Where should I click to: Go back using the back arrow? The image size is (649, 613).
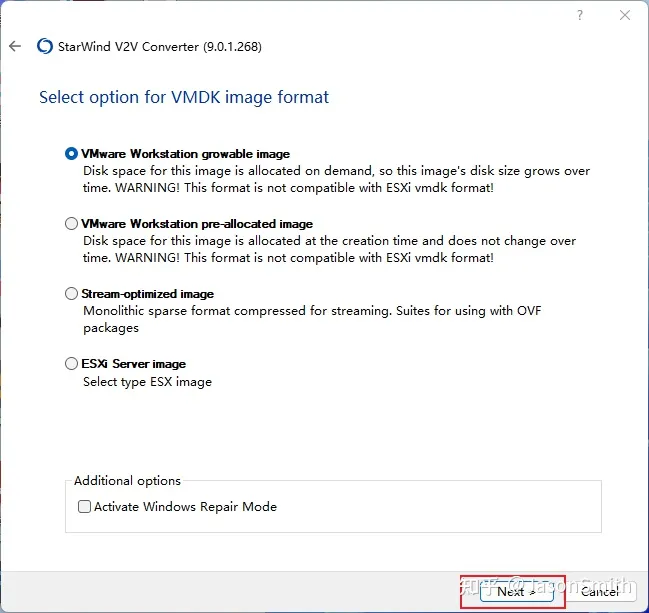click(x=14, y=47)
